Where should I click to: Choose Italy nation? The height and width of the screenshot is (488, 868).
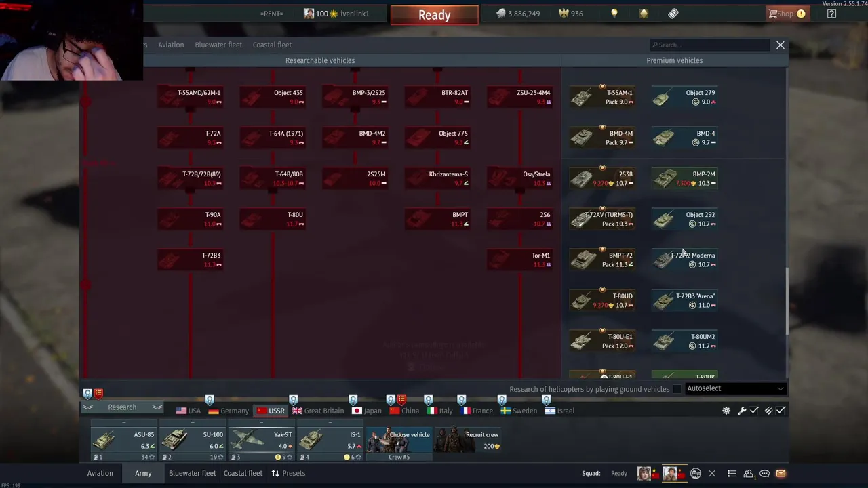pyautogui.click(x=439, y=411)
